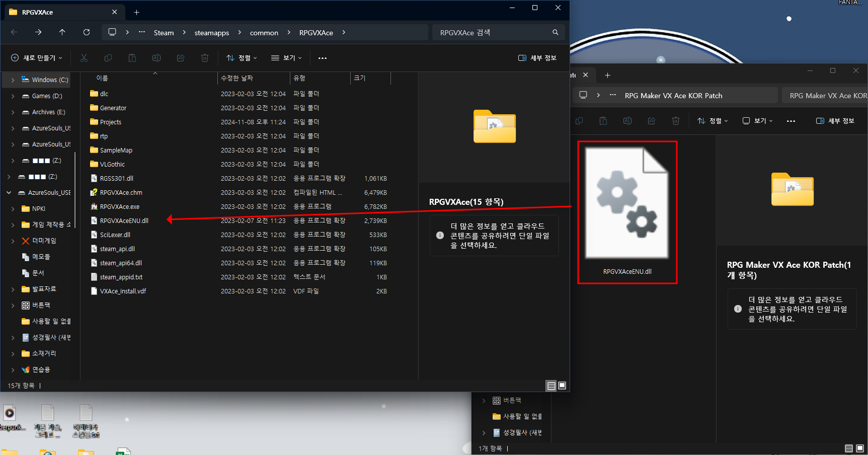Image resolution: width=868 pixels, height=455 pixels.
Task: Collapse the AzureSouls_USB tree node
Action: point(9,192)
